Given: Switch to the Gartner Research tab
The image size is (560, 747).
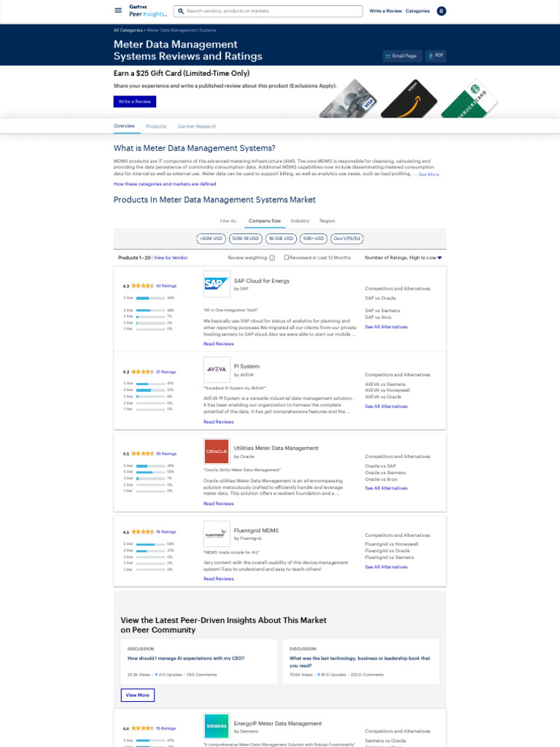Looking at the screenshot, I should (197, 126).
